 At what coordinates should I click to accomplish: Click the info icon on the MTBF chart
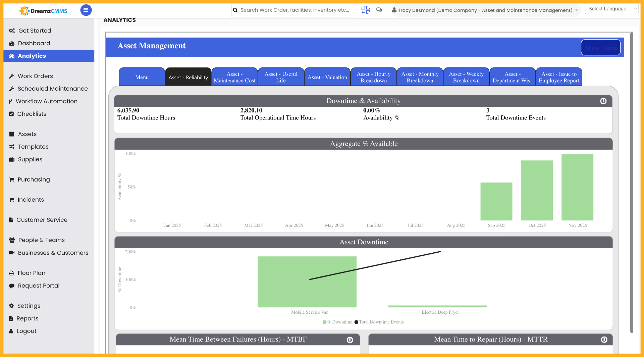point(350,340)
